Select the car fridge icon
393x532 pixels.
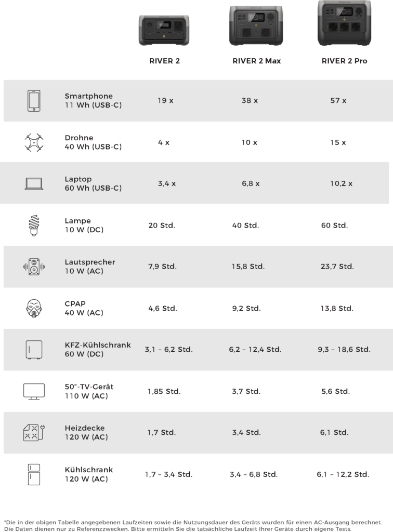pyautogui.click(x=34, y=350)
